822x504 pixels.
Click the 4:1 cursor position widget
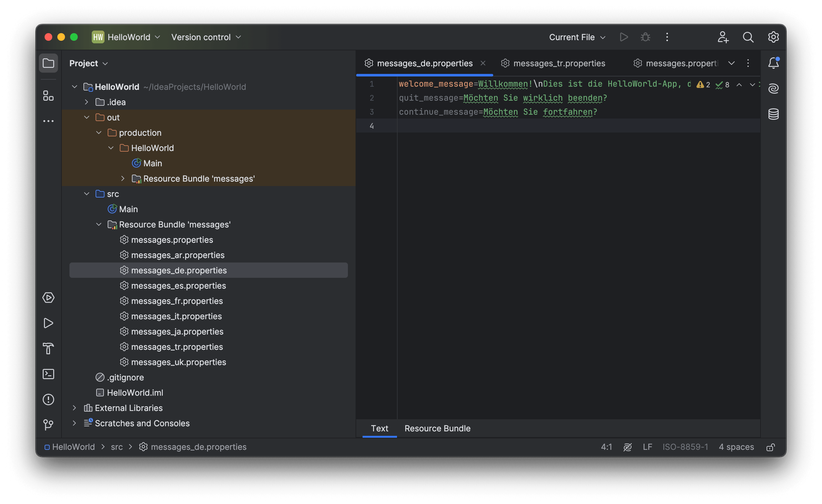coord(606,447)
